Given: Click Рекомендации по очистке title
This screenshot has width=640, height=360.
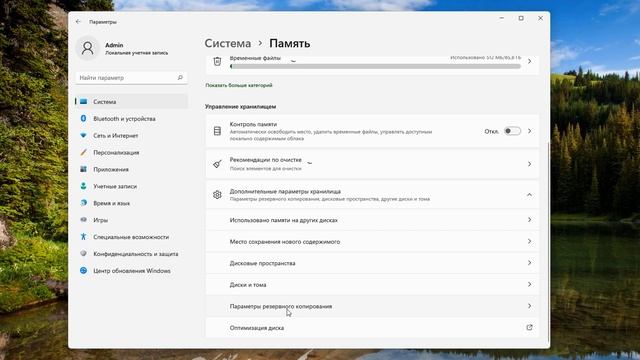Looking at the screenshot, I should coord(266,160).
